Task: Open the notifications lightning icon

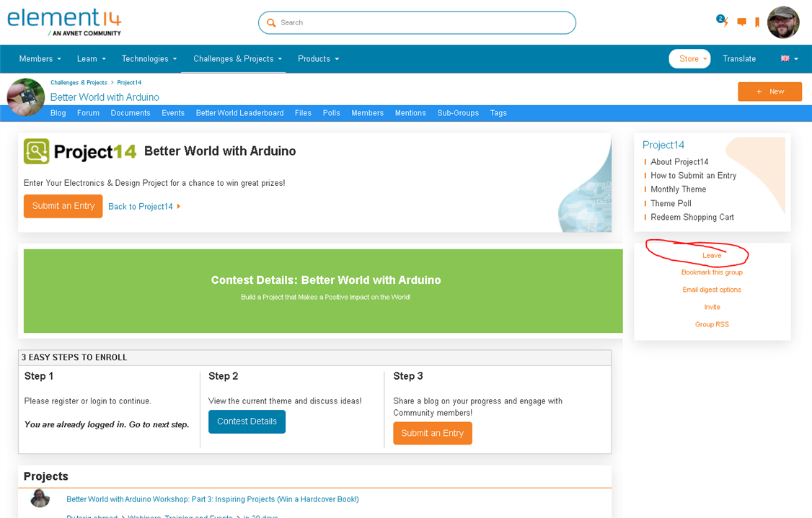Action: point(723,21)
